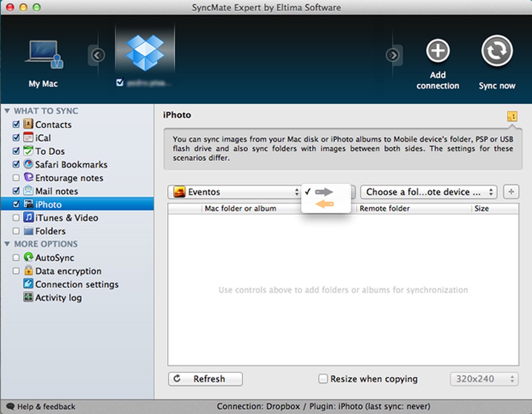532x414 pixels.
Task: Click the Remote folder column header
Action: (385, 208)
